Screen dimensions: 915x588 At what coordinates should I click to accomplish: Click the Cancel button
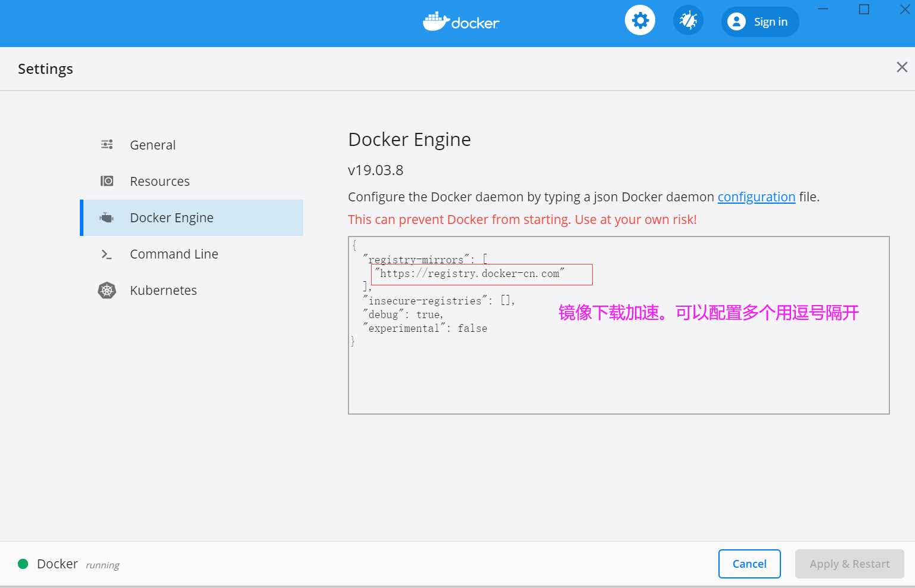749,564
